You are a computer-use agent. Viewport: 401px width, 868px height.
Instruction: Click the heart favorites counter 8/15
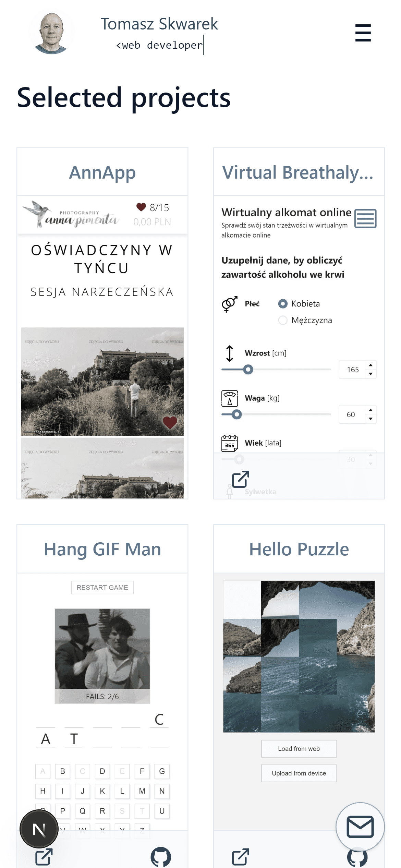pyautogui.click(x=153, y=207)
